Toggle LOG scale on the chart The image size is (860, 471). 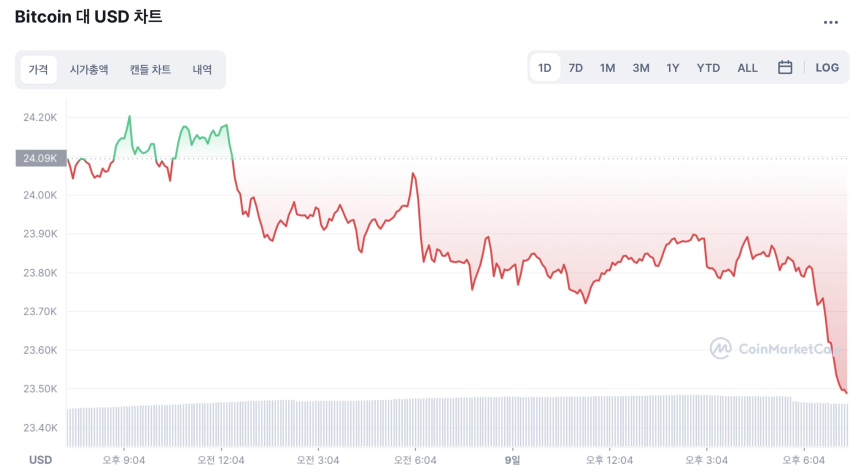tap(827, 68)
